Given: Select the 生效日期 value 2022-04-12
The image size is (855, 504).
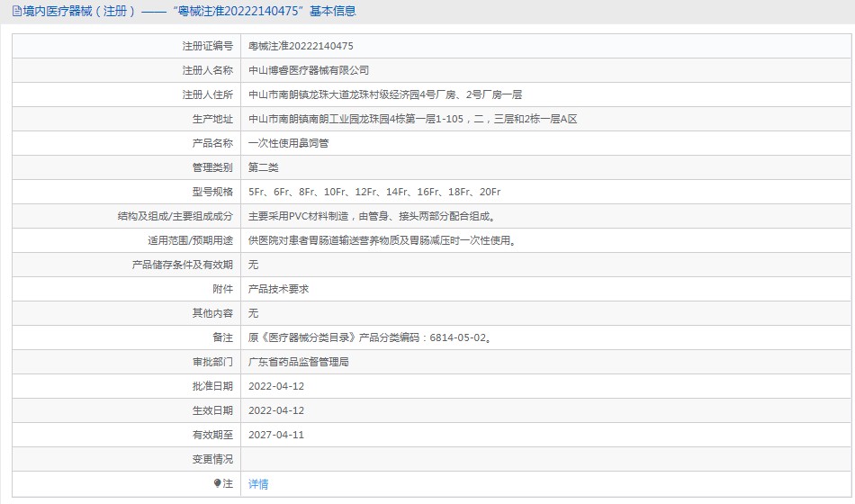Looking at the screenshot, I should 276,410.
